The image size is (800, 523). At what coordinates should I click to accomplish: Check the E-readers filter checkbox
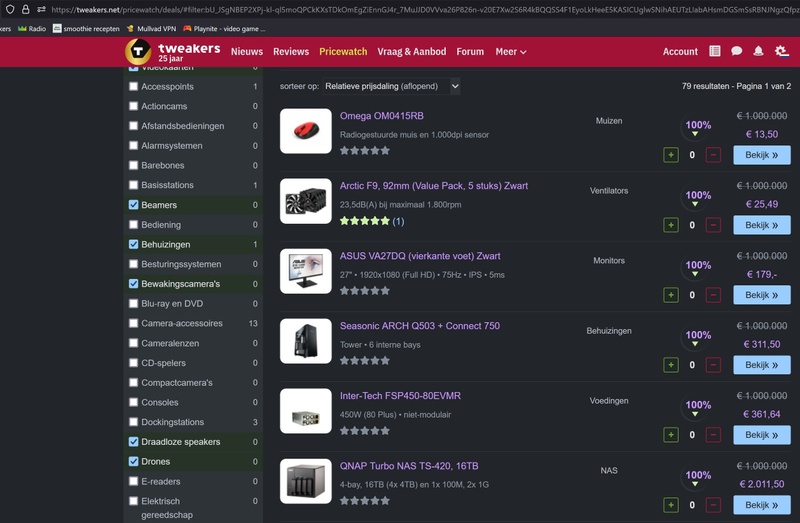[134, 481]
